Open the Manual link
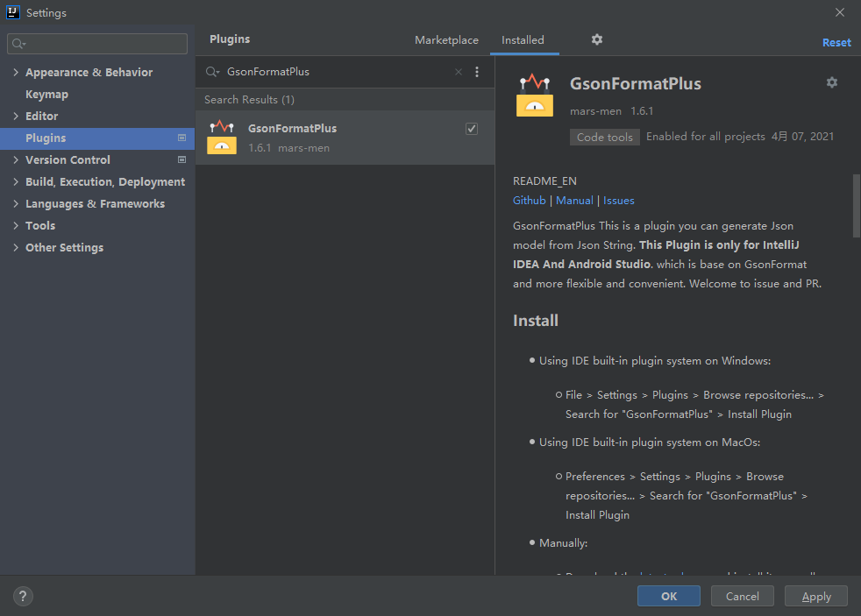861x616 pixels. click(x=574, y=201)
